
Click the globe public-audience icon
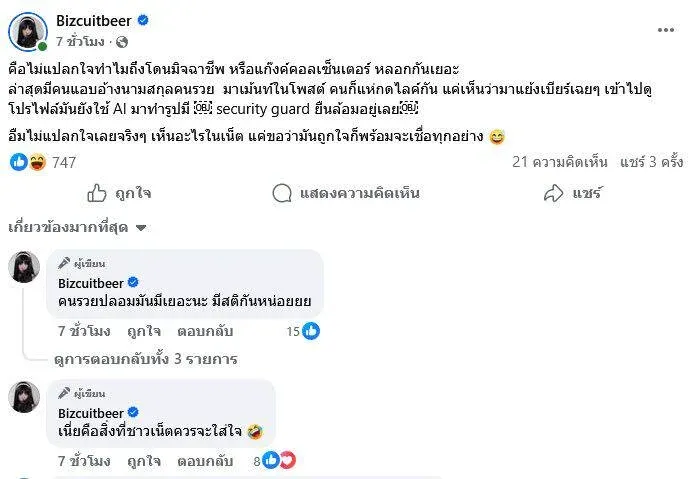point(122,42)
